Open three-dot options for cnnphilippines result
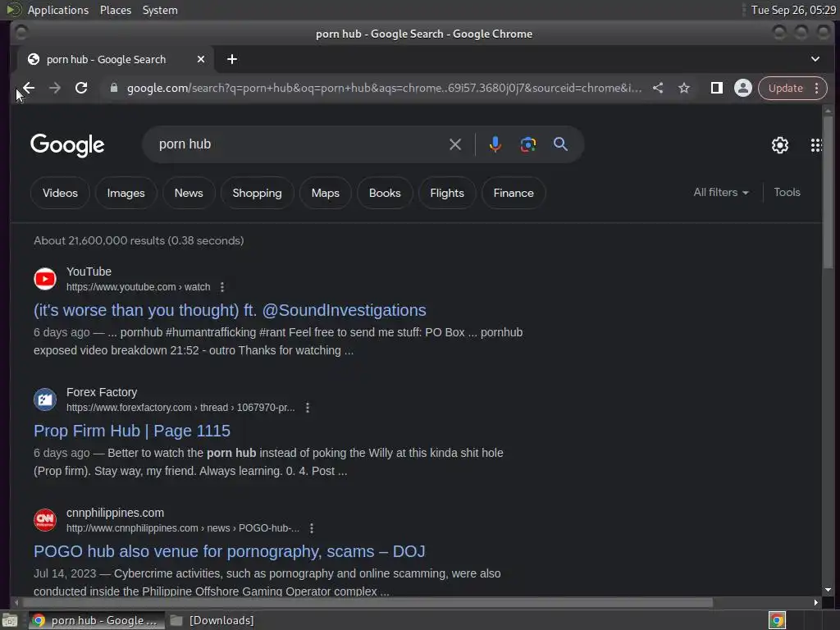 [x=311, y=528]
